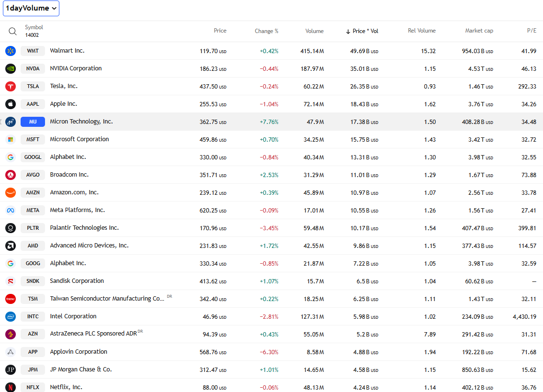The width and height of the screenshot is (543, 392).
Task: Click the Micron Technology logo icon
Action: coord(11,122)
